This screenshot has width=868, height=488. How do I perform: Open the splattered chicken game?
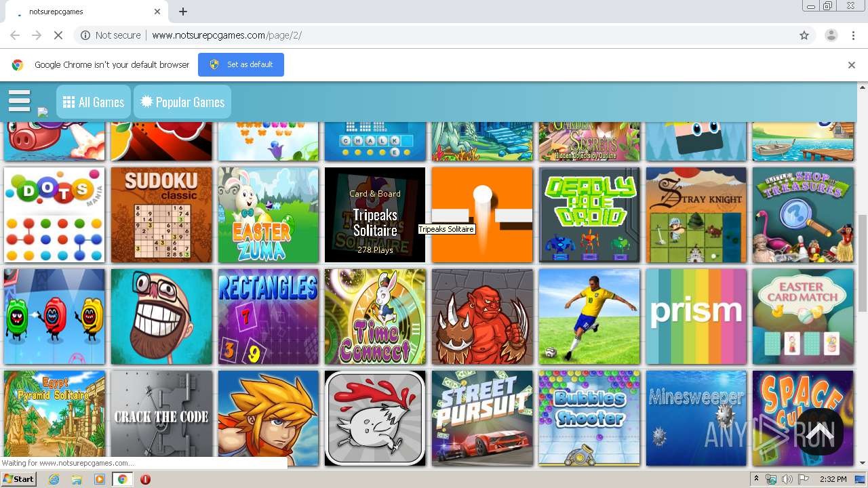(x=375, y=418)
